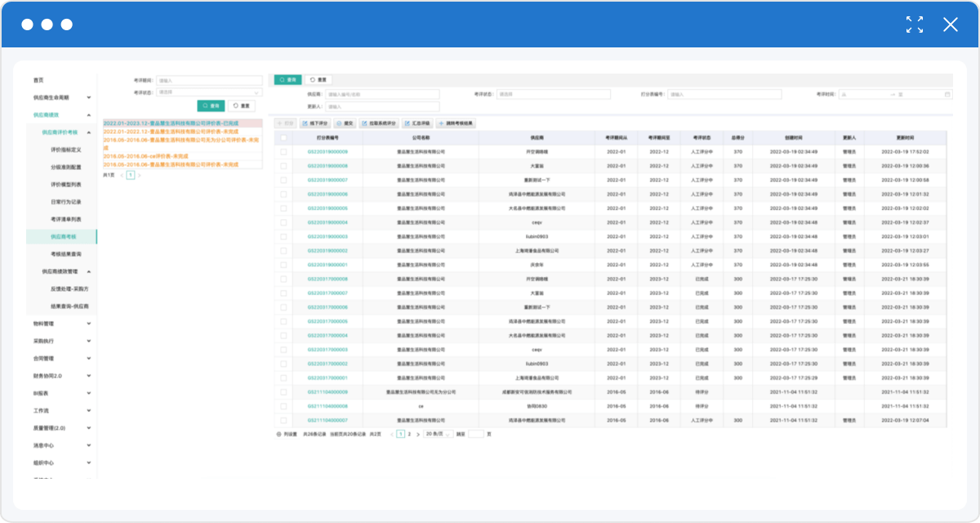Check the row GS220319000006 checkbox

[x=283, y=194]
